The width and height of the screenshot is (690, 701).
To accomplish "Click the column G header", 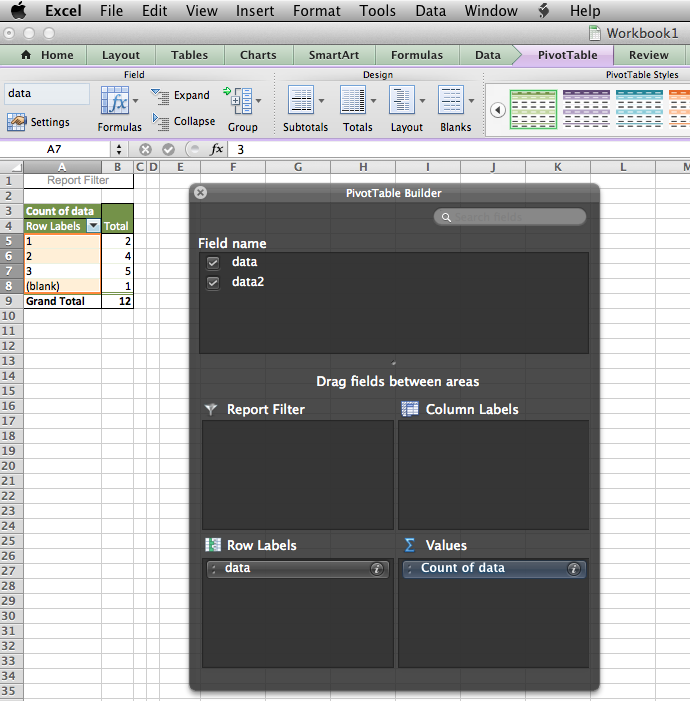I will pos(298,167).
